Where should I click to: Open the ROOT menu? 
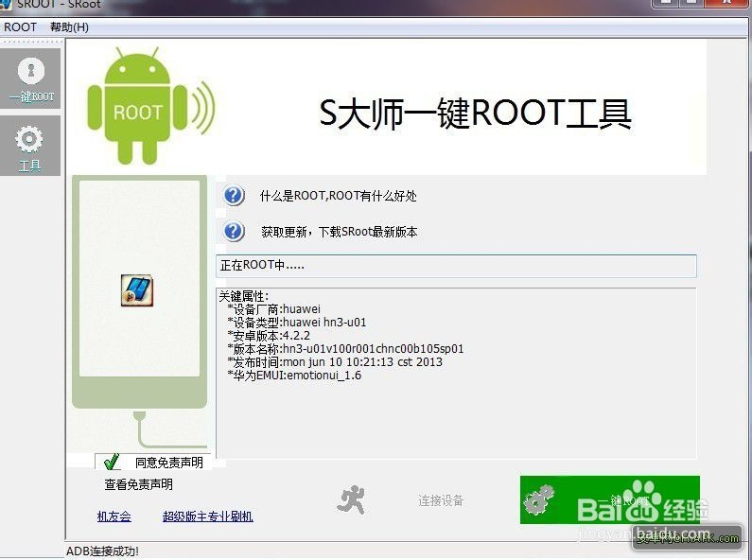(x=20, y=27)
